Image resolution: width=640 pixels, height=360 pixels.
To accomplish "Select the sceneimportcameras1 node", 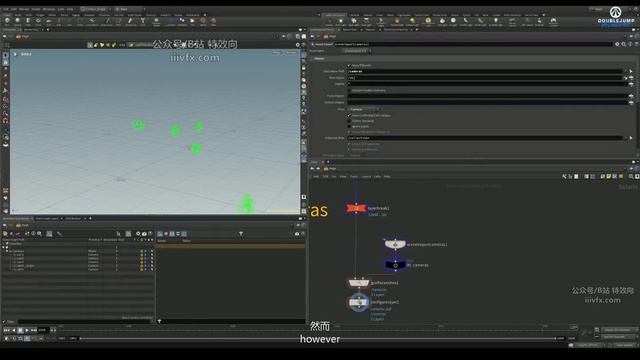I will [395, 244].
